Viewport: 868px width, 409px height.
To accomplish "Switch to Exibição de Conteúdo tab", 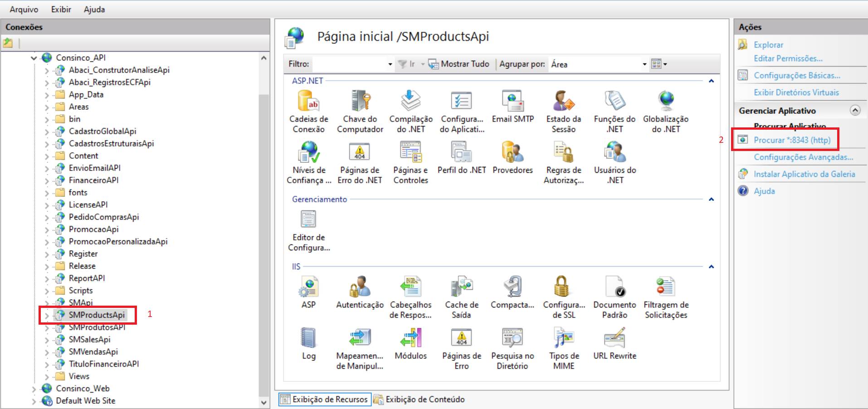I will click(419, 399).
